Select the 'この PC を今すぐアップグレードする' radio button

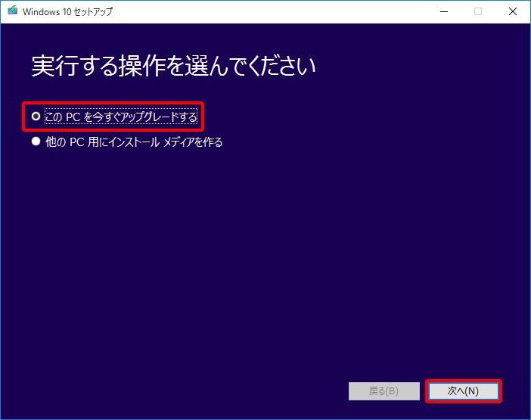(x=36, y=117)
